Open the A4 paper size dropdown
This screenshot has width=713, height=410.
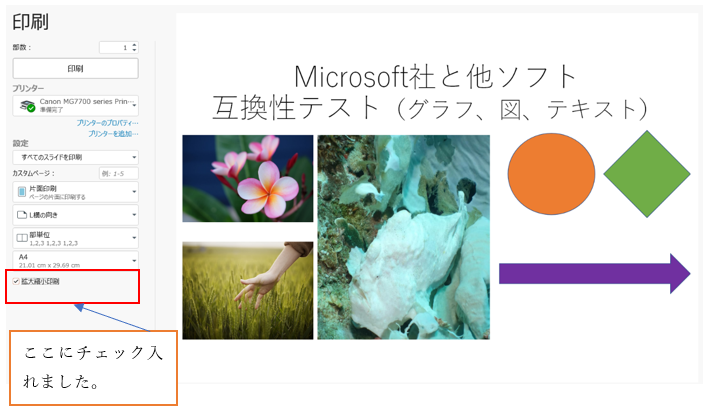[x=75, y=260]
